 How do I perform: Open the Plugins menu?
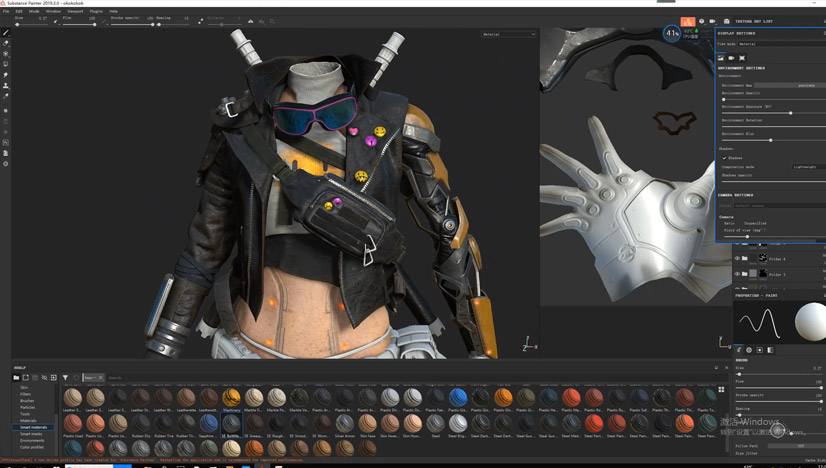pos(96,11)
